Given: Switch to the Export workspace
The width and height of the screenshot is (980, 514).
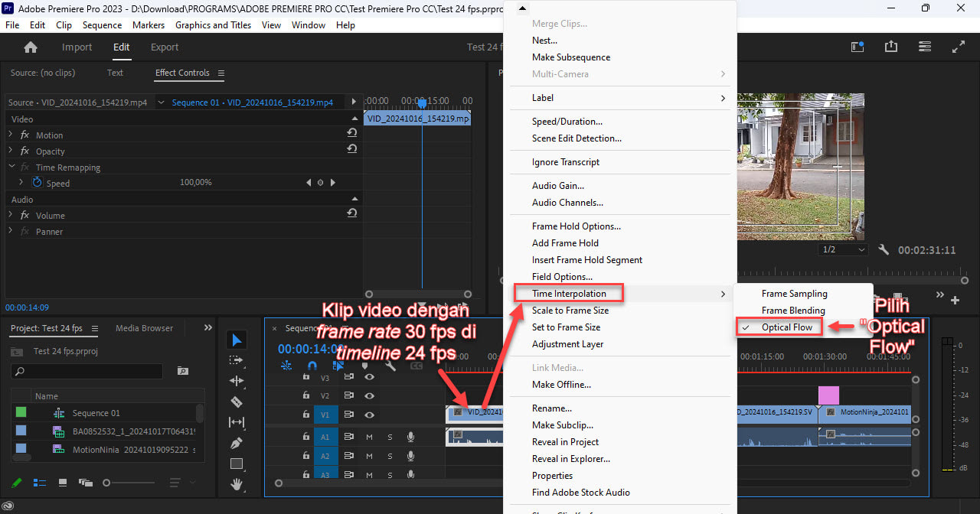Looking at the screenshot, I should pos(165,47).
